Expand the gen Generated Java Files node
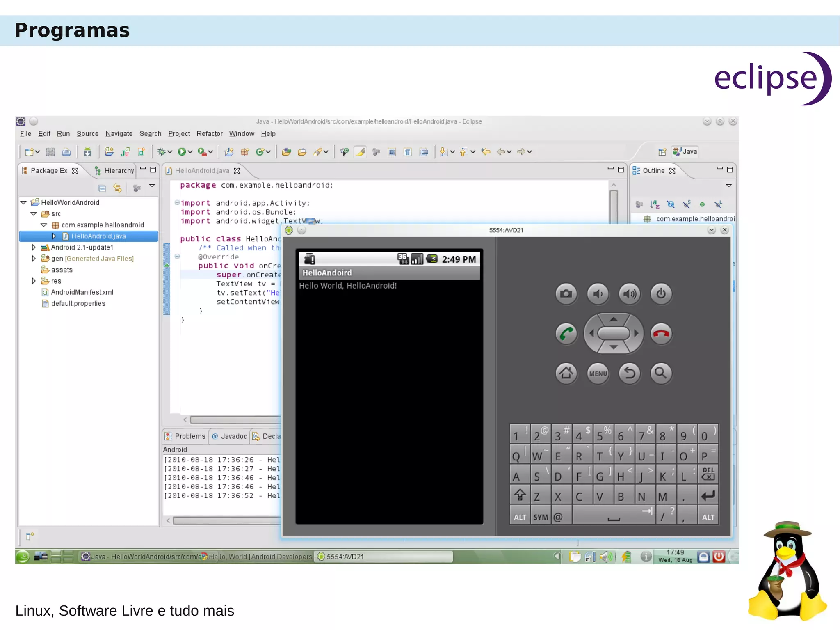Image resolution: width=840 pixels, height=630 pixels. point(34,259)
